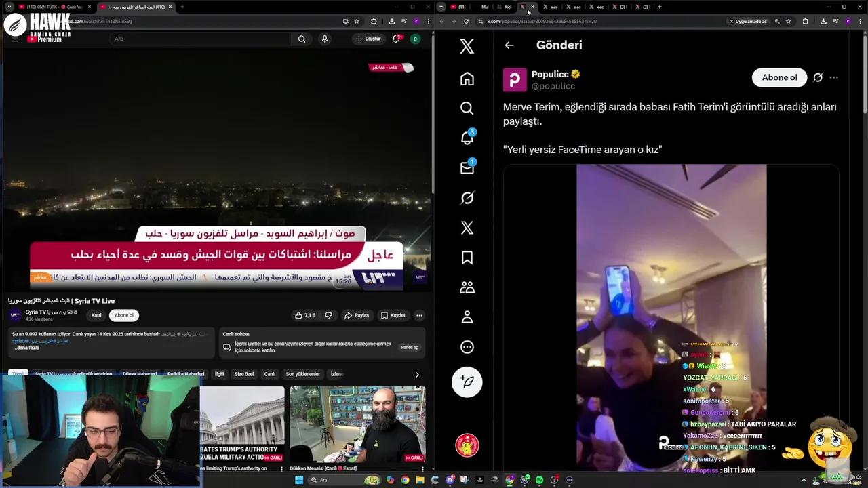
Task: Expand tab search dropdown in right browser
Action: click(441, 7)
